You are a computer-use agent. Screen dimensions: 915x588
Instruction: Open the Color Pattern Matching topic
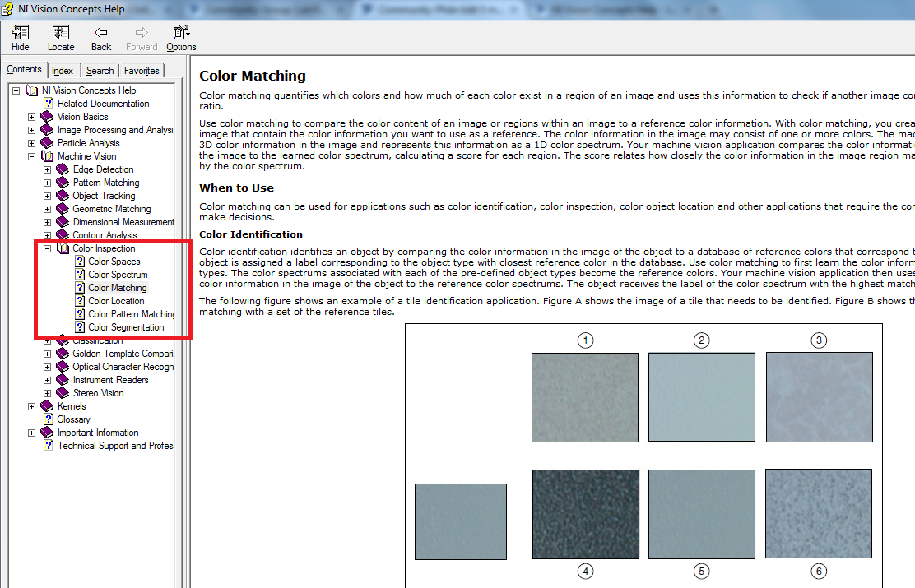coord(132,314)
